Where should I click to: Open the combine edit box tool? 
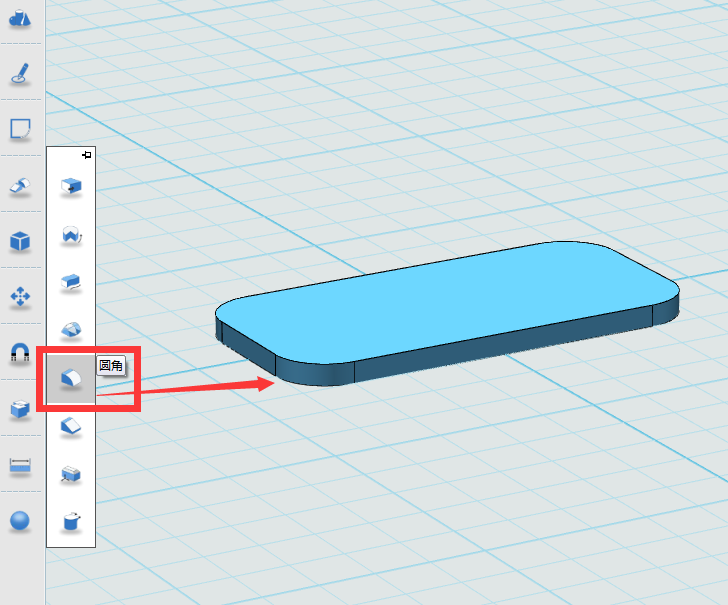coord(20,409)
